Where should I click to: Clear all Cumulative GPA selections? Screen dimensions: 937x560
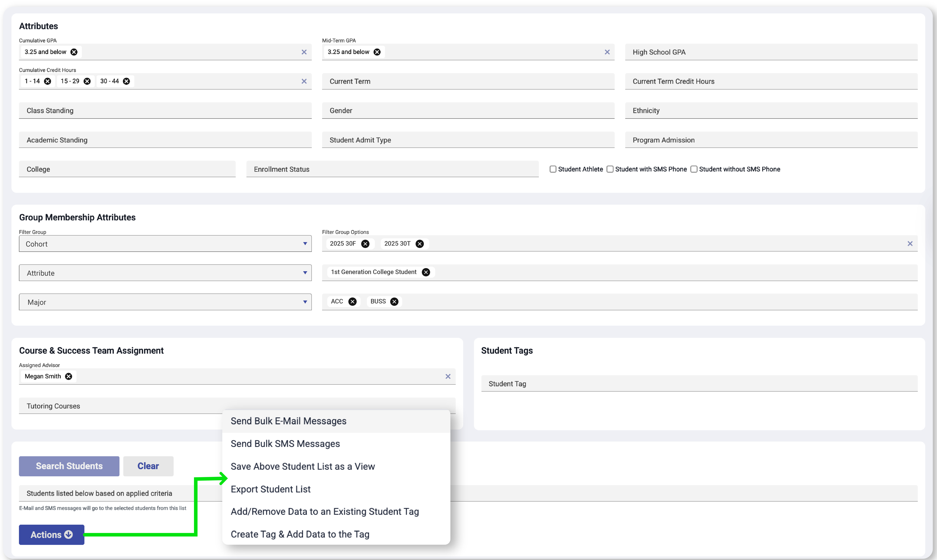[x=304, y=52]
